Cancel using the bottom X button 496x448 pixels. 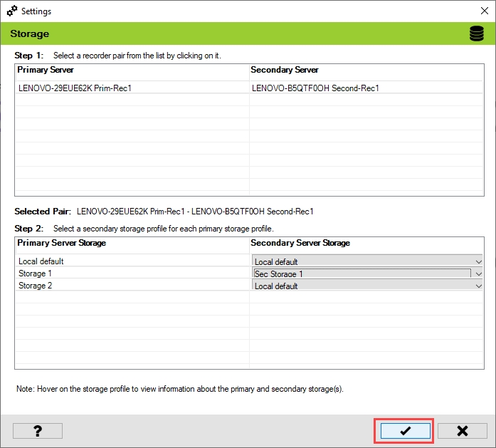[462, 430]
